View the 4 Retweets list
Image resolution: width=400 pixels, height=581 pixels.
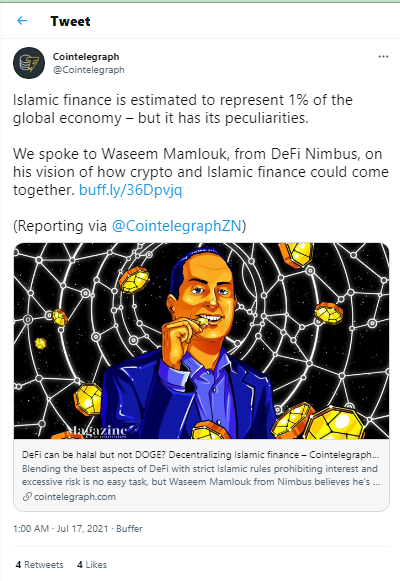(x=40, y=564)
